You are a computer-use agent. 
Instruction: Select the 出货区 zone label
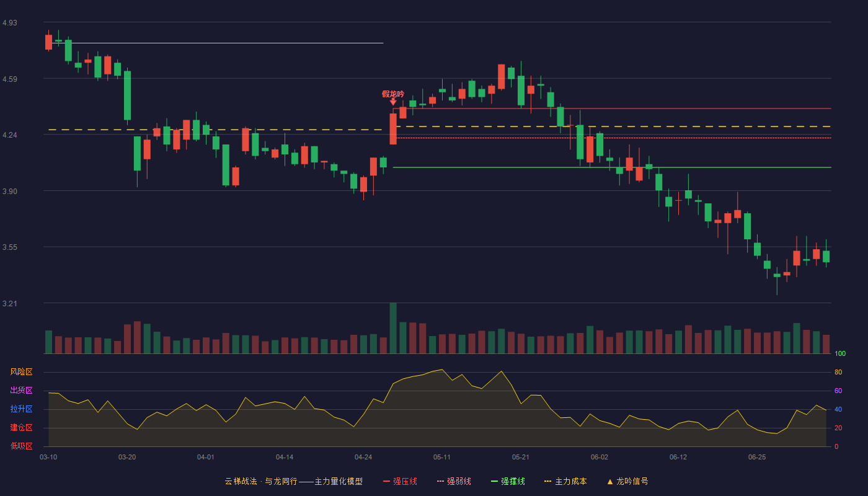pyautogui.click(x=22, y=391)
